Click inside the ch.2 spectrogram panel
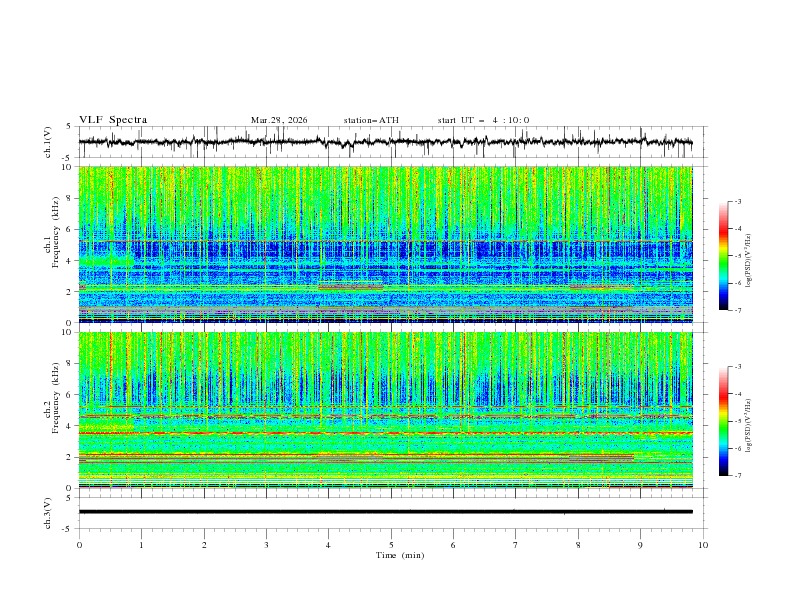 [x=385, y=410]
